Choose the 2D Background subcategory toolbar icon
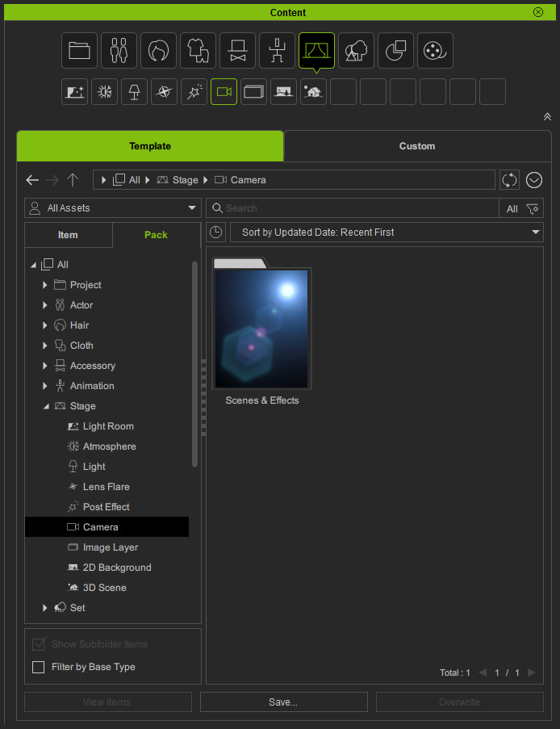 click(x=283, y=91)
